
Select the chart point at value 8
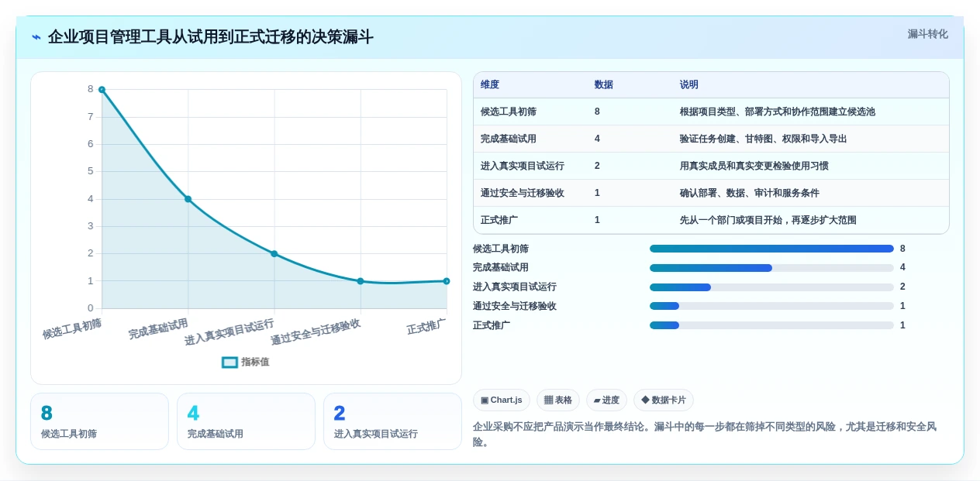click(102, 90)
